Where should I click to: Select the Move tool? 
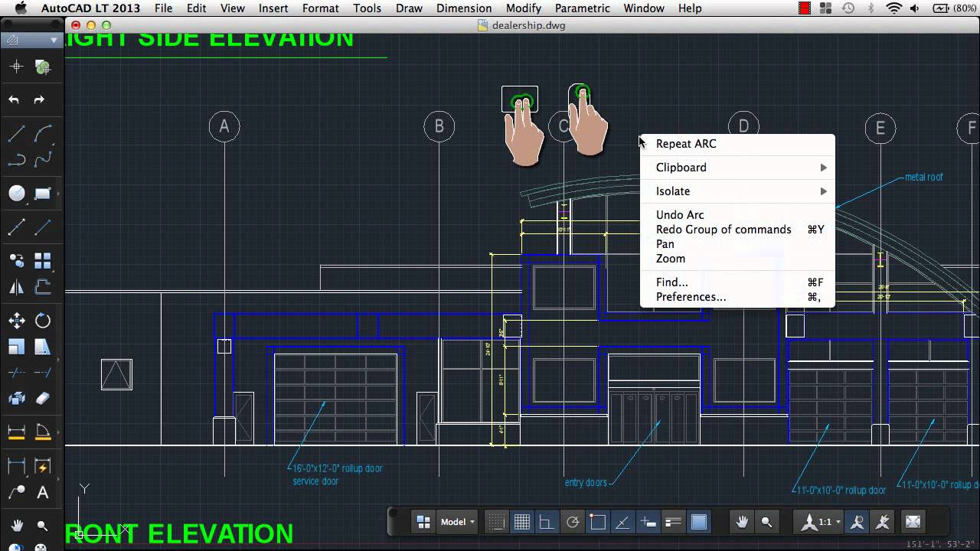click(x=16, y=321)
